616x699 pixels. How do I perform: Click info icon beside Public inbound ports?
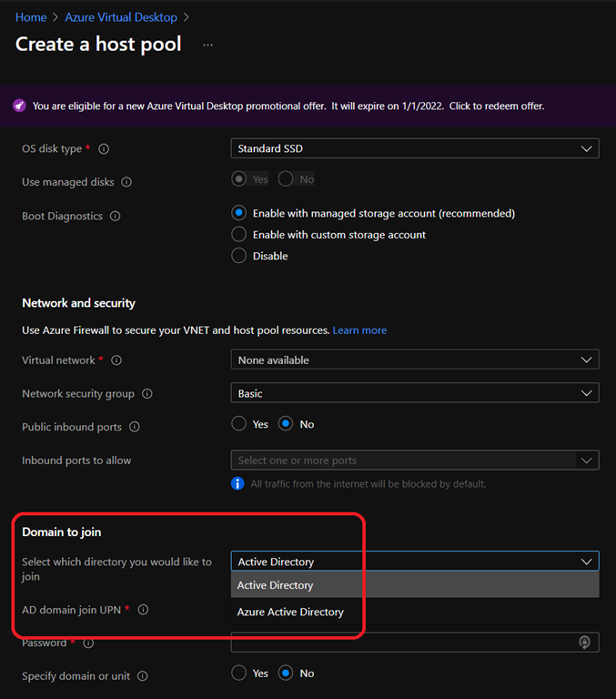pyautogui.click(x=135, y=427)
